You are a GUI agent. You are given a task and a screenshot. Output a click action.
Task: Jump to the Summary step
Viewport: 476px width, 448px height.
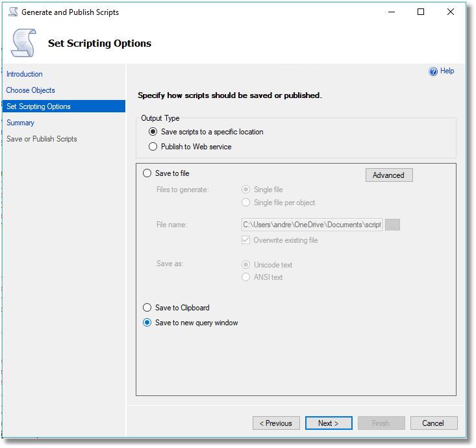click(x=20, y=123)
